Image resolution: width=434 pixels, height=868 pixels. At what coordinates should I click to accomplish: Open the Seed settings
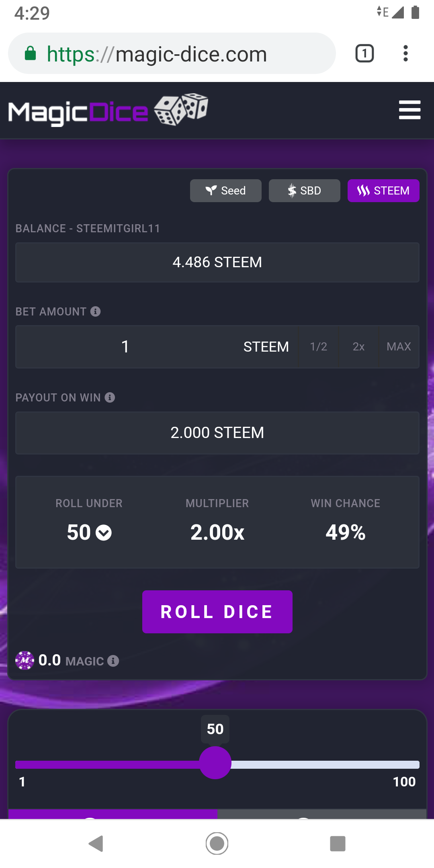coord(225,190)
